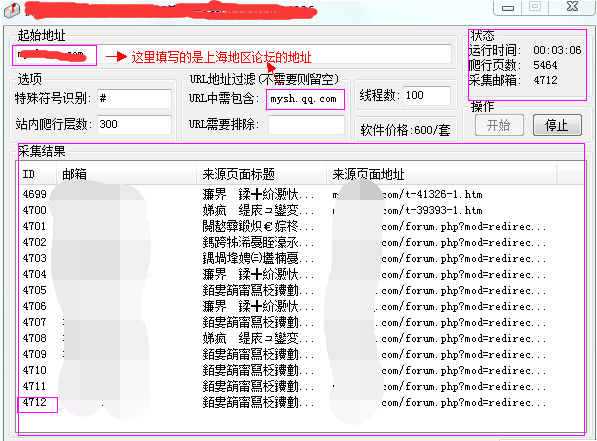
Task: Focus the 站内爬行层数 field with 300
Action: [134, 125]
